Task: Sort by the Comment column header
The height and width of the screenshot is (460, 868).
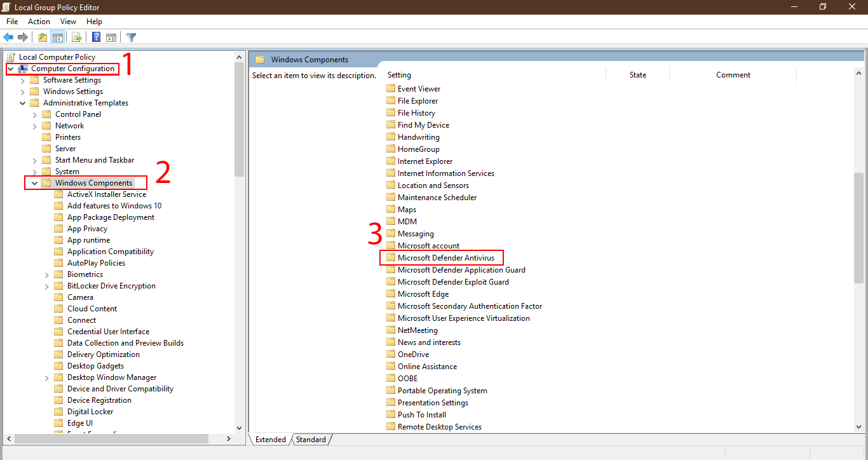Action: (x=733, y=75)
